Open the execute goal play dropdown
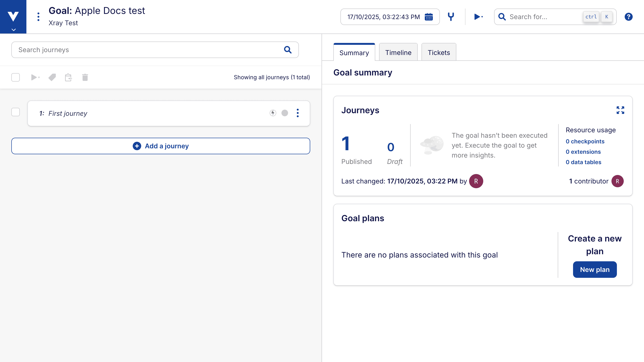Image resolution: width=644 pixels, height=362 pixels. 478,17
